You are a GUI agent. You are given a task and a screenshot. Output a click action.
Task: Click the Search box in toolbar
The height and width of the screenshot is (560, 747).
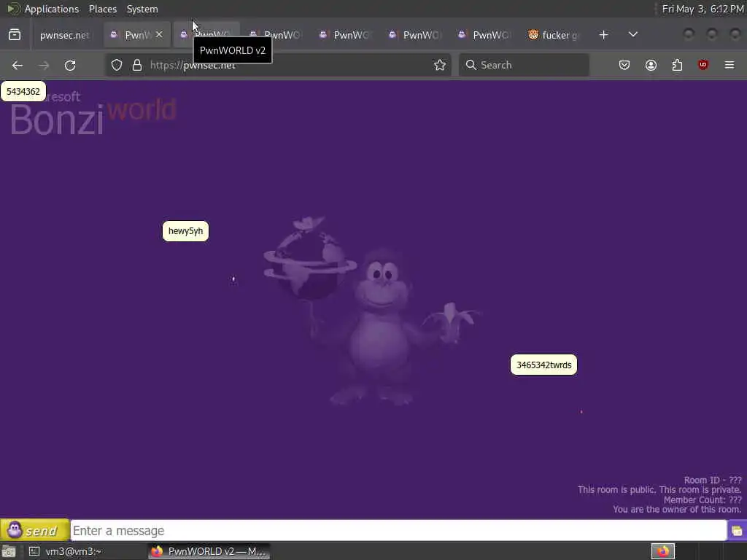(x=524, y=65)
